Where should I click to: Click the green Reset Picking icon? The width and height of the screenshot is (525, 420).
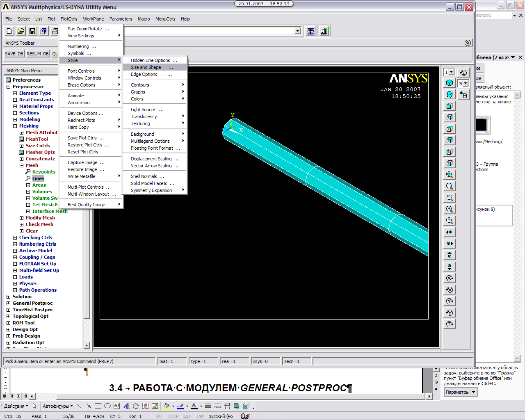coord(324,31)
